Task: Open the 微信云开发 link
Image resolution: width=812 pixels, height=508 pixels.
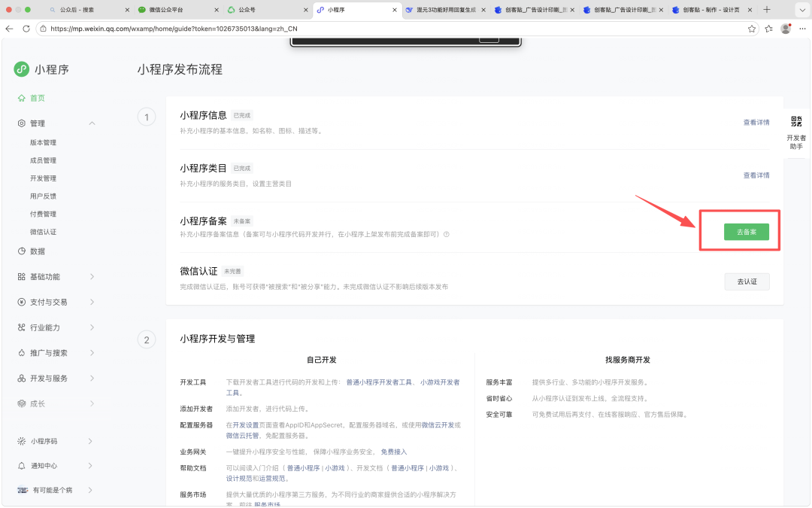Action: coord(438,425)
